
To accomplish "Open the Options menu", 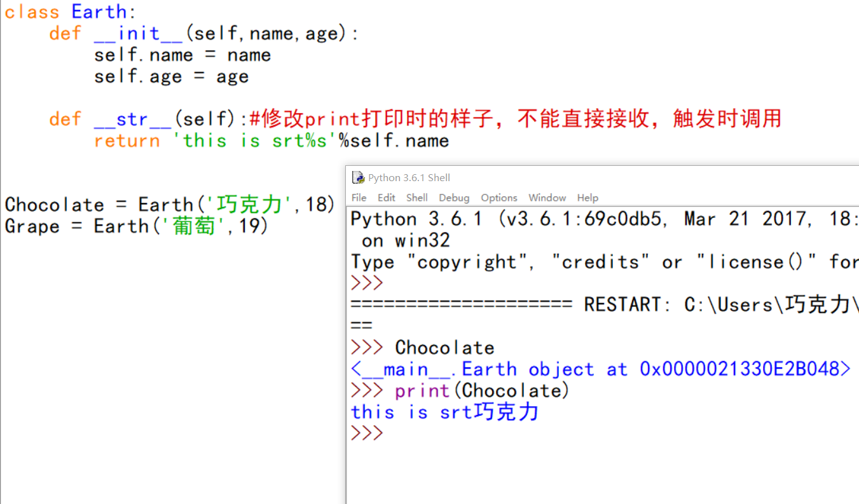I will pyautogui.click(x=498, y=198).
